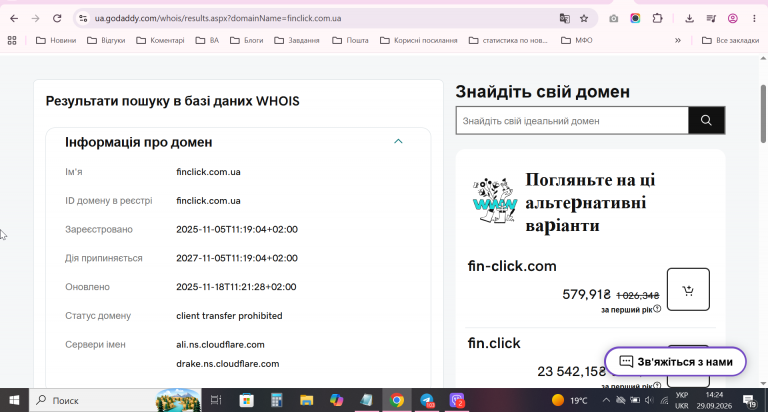768x412 pixels.
Task: Open the Все закладки folder
Action: tap(730, 40)
